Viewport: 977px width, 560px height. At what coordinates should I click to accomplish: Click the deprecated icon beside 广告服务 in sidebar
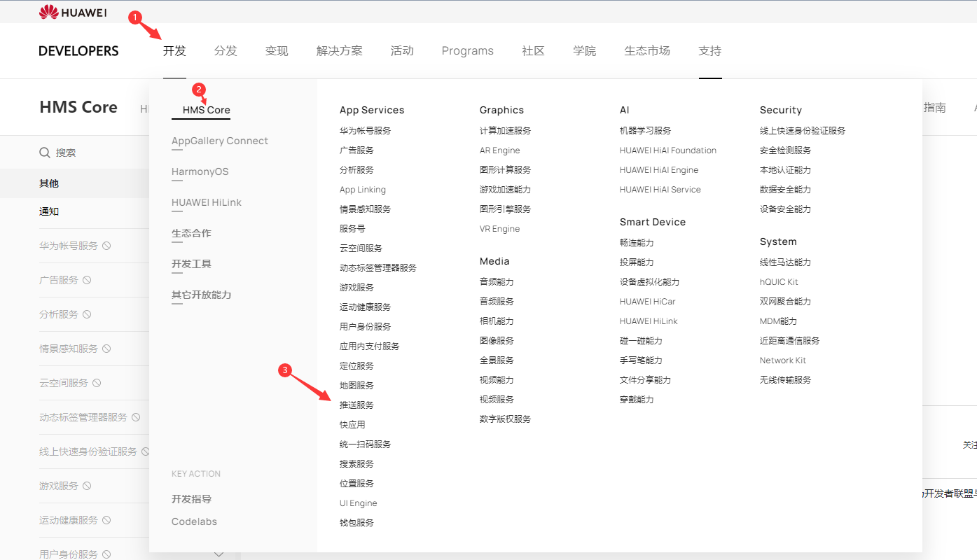click(x=87, y=280)
